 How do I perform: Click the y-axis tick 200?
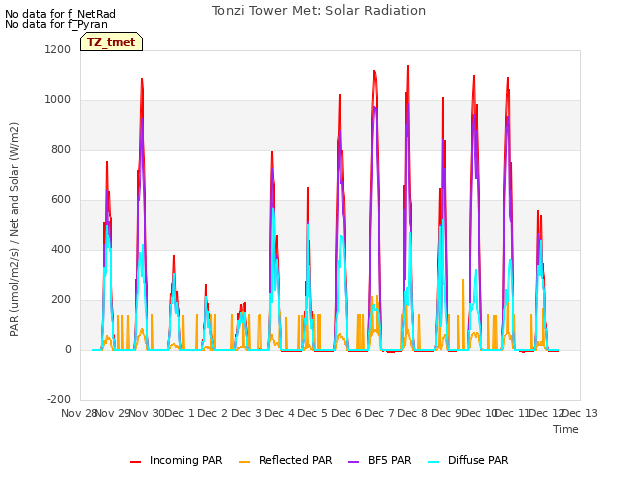click(61, 300)
